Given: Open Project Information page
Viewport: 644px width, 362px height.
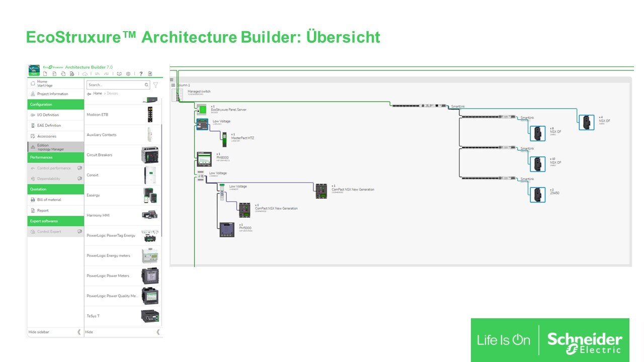Looking at the screenshot, I should click(52, 94).
